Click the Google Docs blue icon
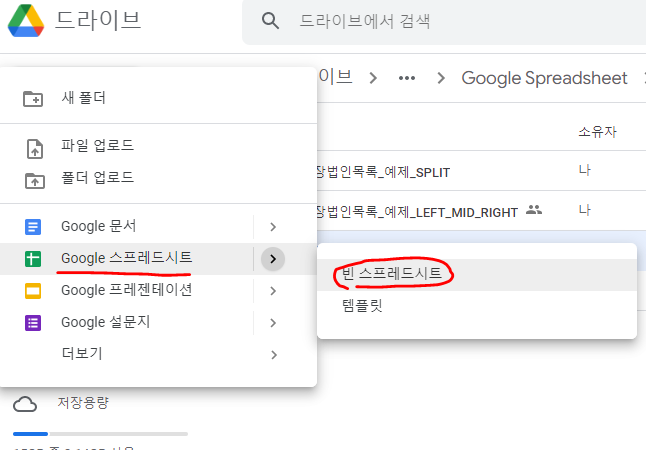Screen dimensions: 646x450 click(x=33, y=227)
